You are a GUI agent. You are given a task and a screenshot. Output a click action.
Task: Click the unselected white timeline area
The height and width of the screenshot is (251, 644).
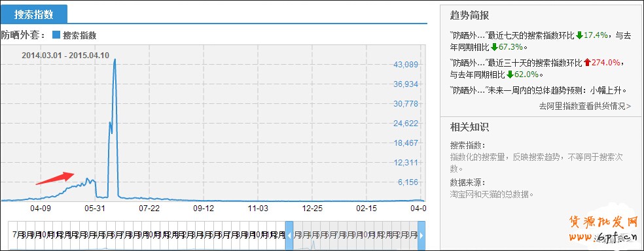[147, 236]
